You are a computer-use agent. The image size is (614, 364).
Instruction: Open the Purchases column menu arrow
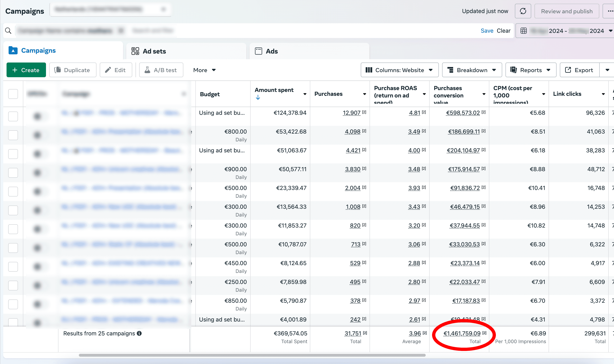[x=364, y=94]
